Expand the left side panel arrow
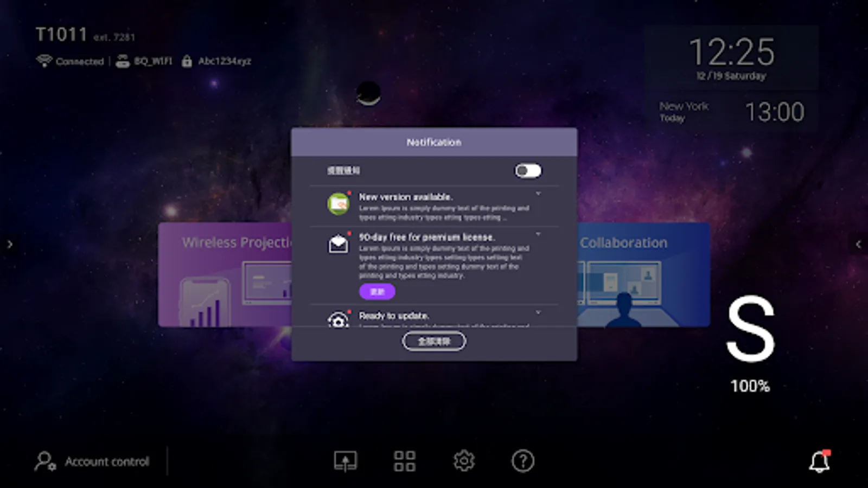The image size is (868, 488). (10, 245)
